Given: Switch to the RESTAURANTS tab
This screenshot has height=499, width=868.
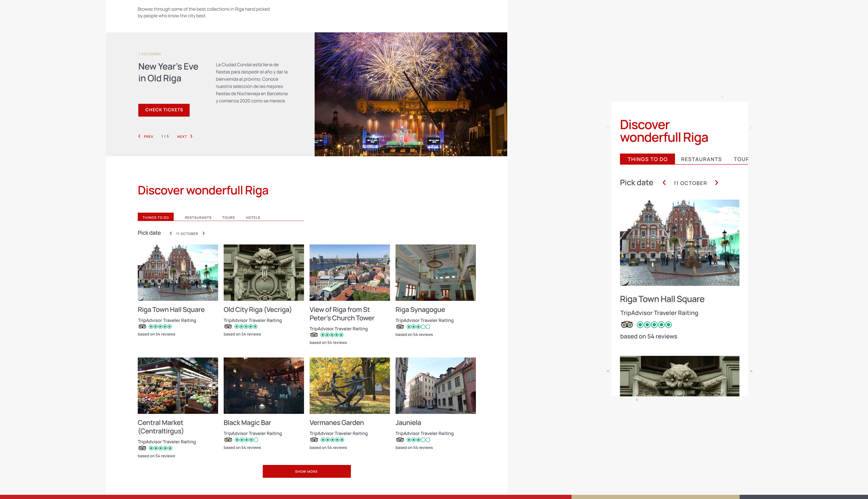Looking at the screenshot, I should tap(198, 218).
